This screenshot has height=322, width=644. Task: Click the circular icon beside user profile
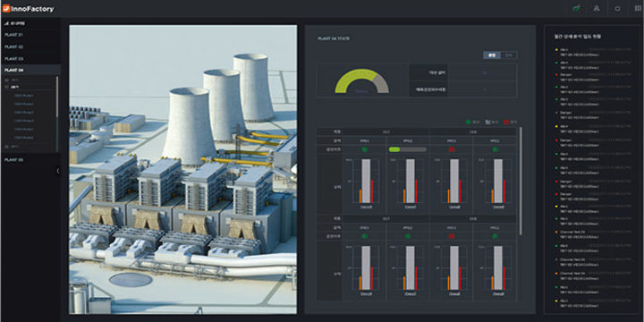pos(617,8)
